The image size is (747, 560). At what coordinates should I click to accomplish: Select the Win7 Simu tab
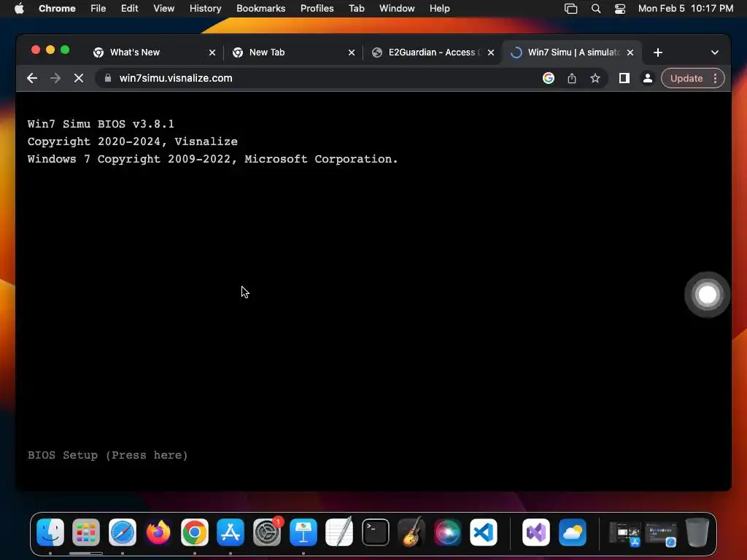point(570,52)
